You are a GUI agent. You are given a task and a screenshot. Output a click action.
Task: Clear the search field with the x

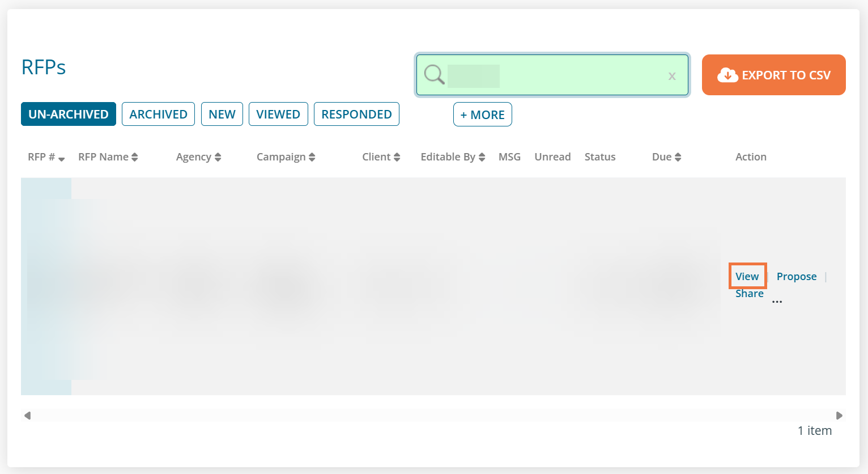(x=672, y=76)
